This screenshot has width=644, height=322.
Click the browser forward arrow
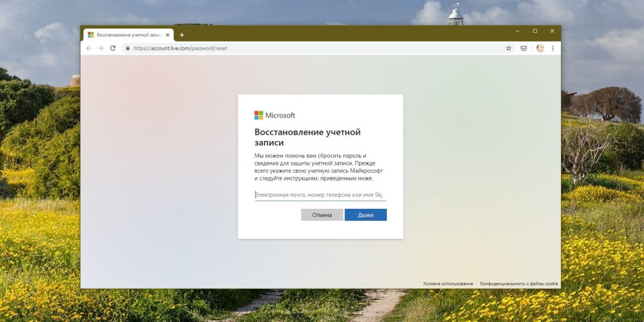click(x=101, y=48)
